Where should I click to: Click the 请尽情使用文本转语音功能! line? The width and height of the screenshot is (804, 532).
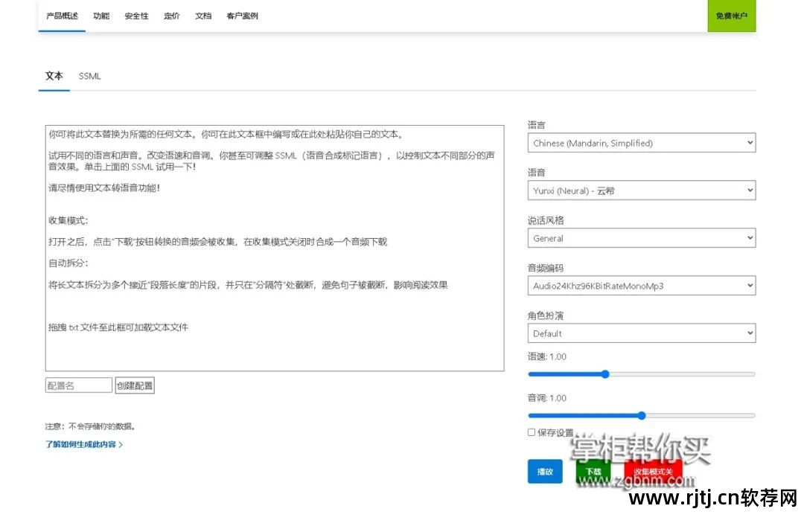click(x=104, y=188)
